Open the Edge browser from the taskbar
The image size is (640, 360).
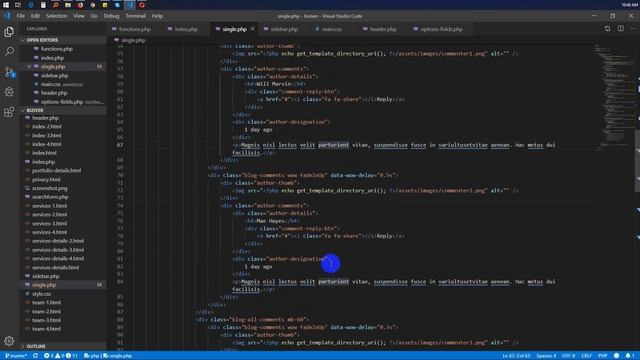(31, 5)
